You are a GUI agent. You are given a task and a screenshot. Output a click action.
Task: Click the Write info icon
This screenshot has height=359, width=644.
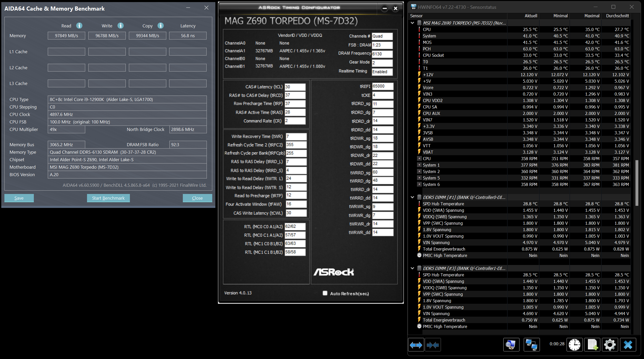tap(121, 26)
